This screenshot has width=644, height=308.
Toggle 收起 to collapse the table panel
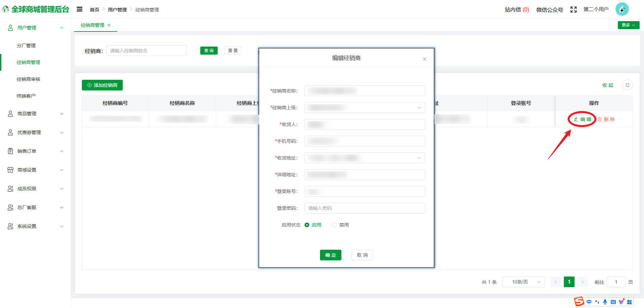[x=608, y=85]
